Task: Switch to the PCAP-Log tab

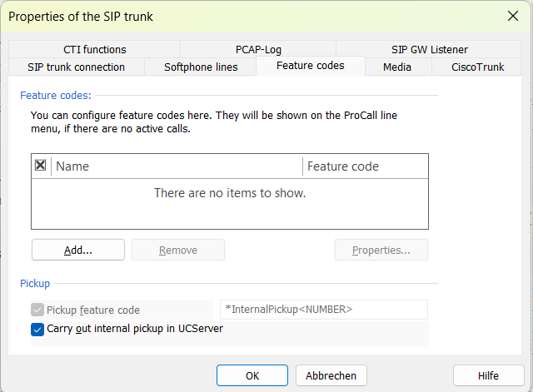Action: point(258,49)
